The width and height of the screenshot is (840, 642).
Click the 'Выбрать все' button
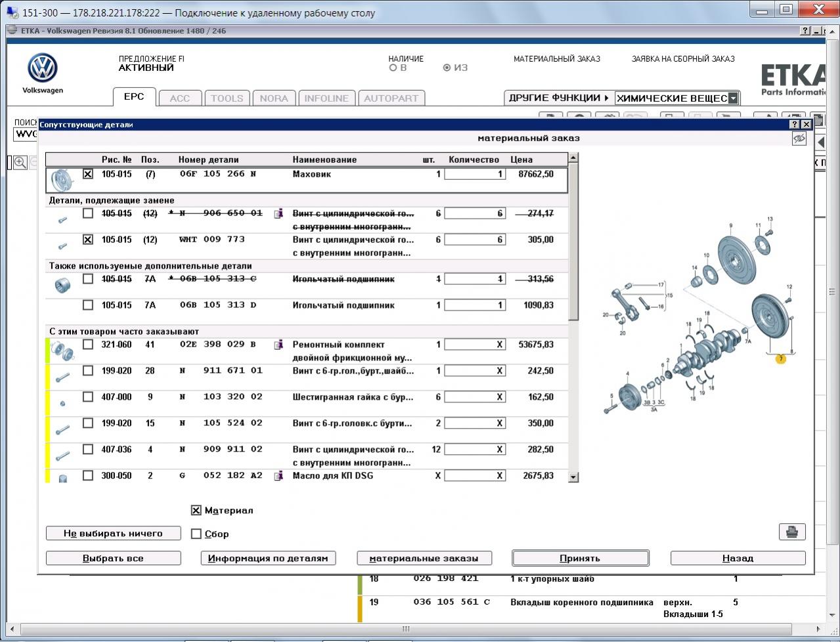113,558
